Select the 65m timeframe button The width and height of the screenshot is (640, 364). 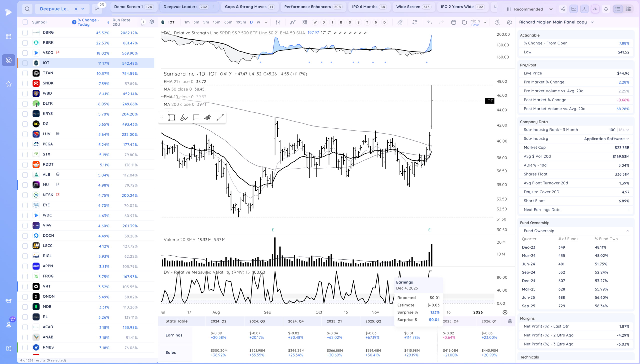[x=228, y=22]
